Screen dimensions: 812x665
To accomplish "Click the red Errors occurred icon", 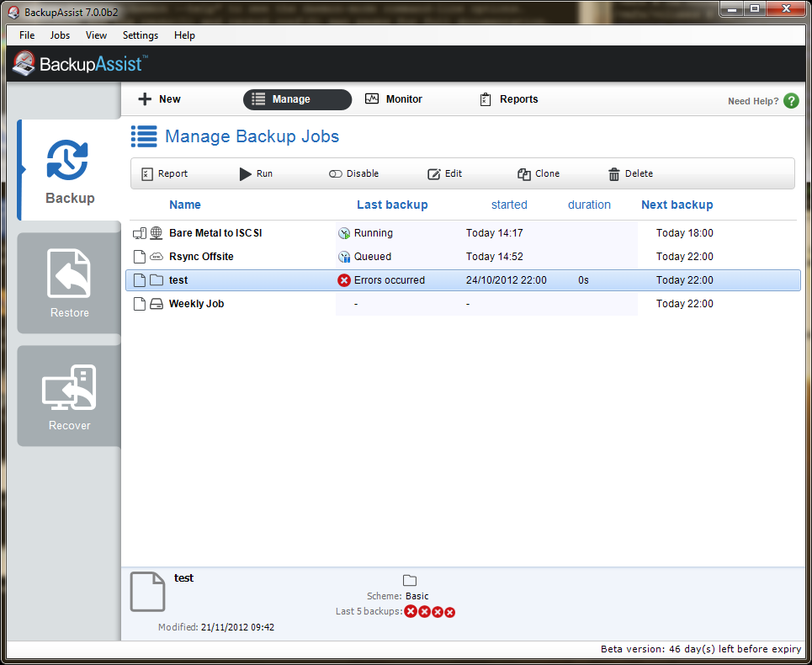I will click(x=344, y=280).
